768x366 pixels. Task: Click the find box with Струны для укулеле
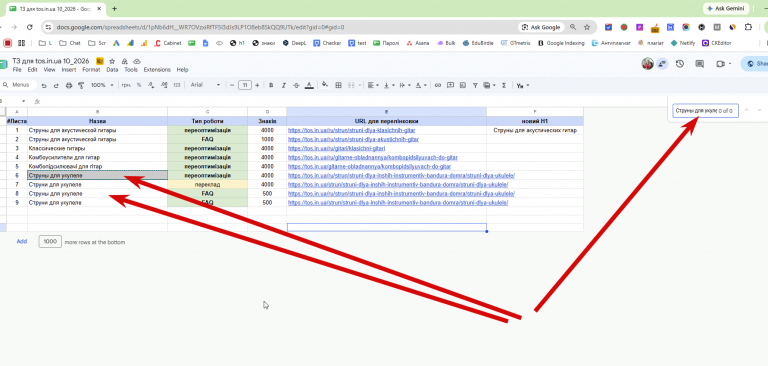[705, 111]
